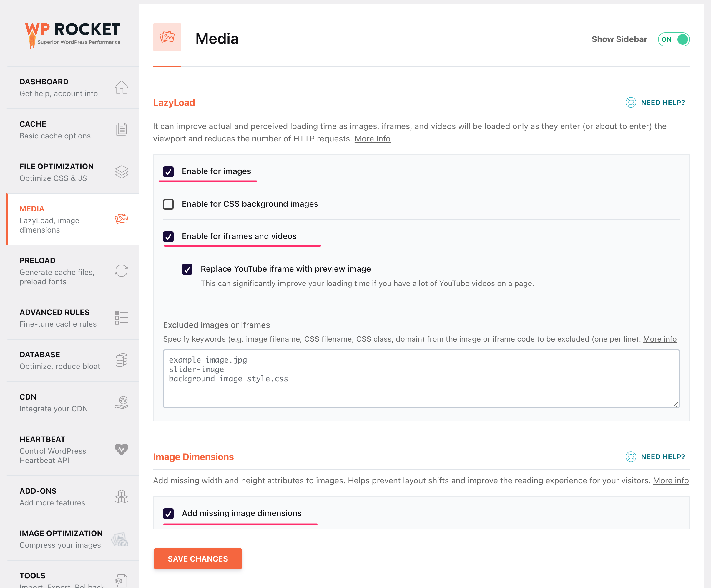This screenshot has width=711, height=588.
Task: Click the Preload refresh arrows icon
Action: click(x=121, y=271)
